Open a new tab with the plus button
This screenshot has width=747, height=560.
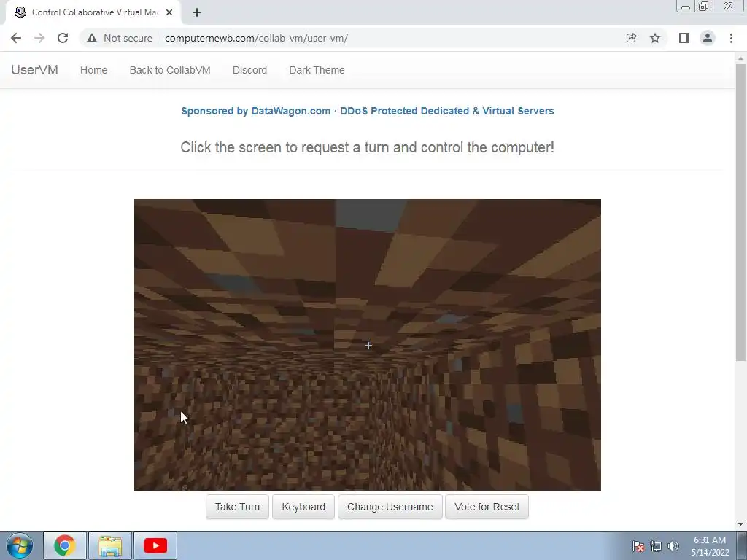click(x=197, y=12)
